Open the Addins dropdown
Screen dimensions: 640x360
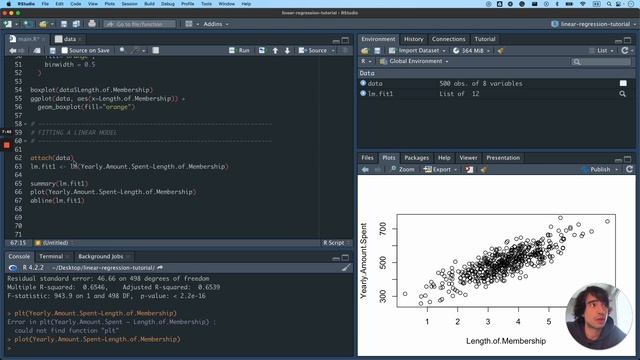click(216, 24)
